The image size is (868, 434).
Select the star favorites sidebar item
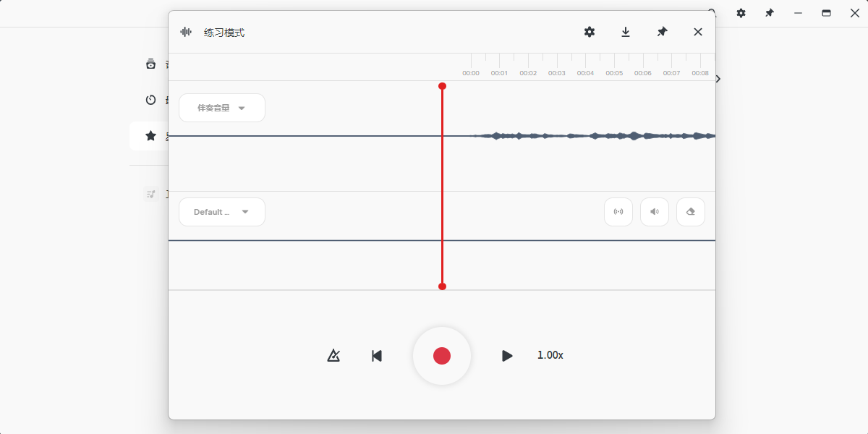[150, 135]
